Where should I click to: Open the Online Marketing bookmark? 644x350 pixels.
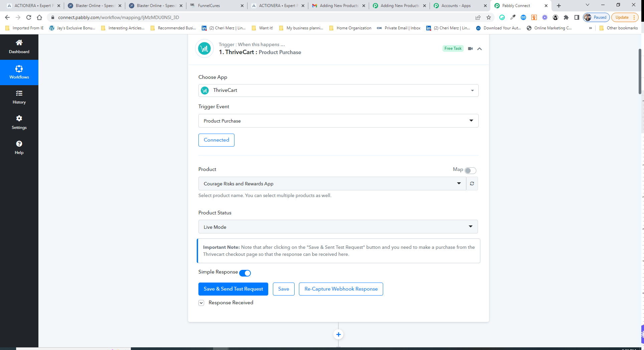[549, 28]
